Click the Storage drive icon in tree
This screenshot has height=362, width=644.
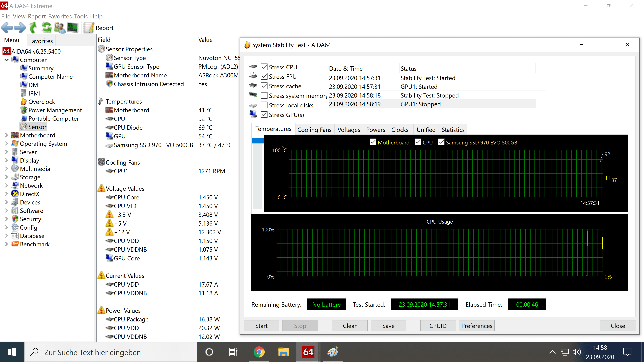pos(15,177)
